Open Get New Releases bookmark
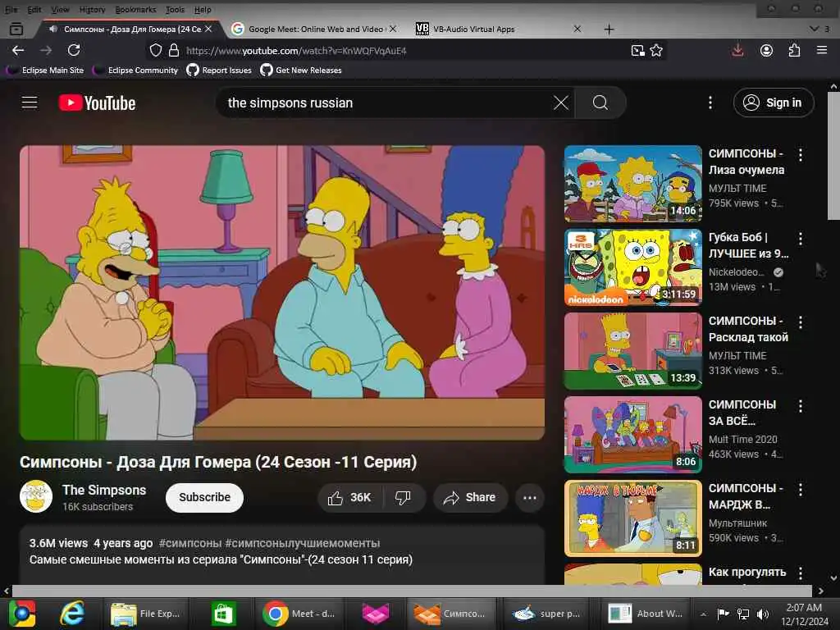 click(x=301, y=71)
